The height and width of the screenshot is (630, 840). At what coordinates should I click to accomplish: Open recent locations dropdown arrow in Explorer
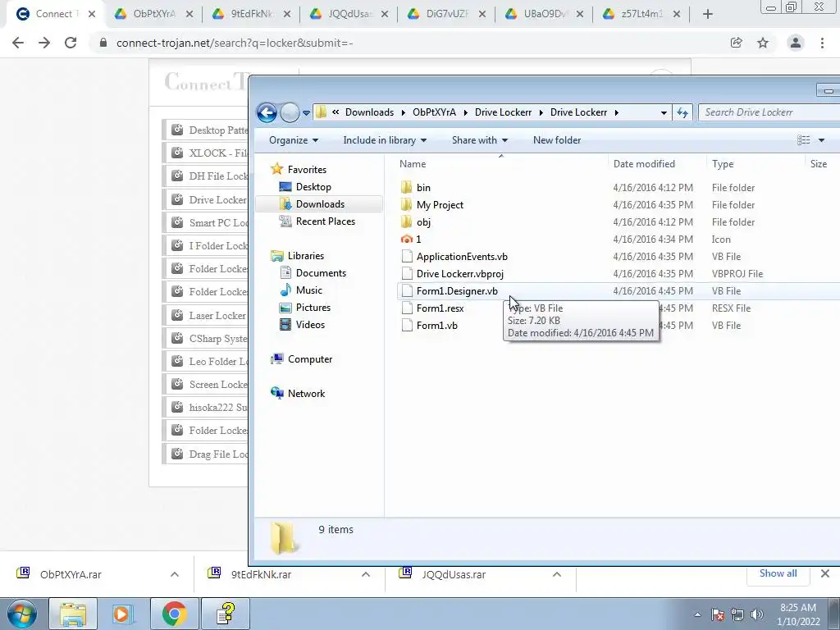coord(306,113)
